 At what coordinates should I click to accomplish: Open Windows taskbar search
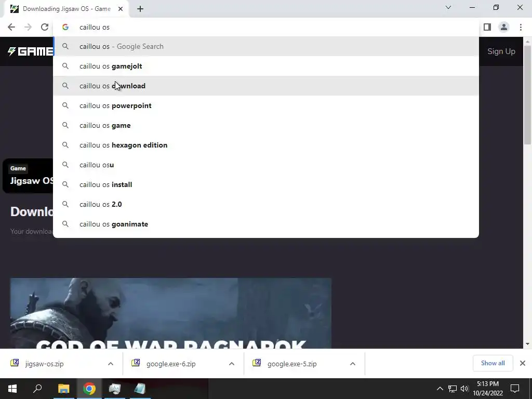coord(37,389)
